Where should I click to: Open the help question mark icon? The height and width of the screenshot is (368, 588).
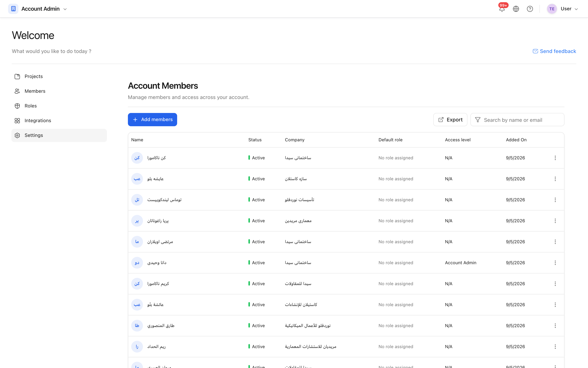coord(530,9)
